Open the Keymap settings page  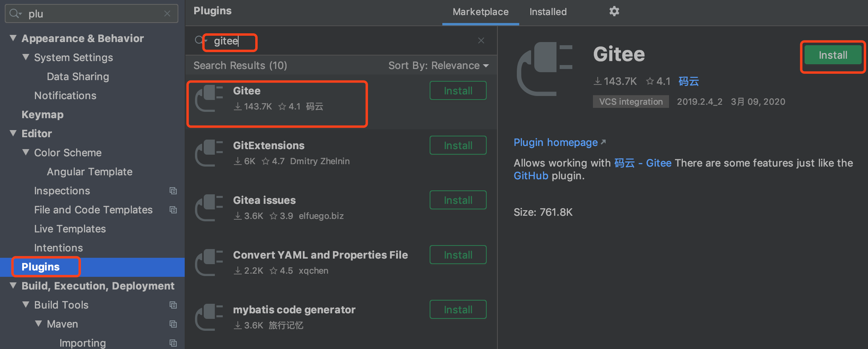[42, 115]
